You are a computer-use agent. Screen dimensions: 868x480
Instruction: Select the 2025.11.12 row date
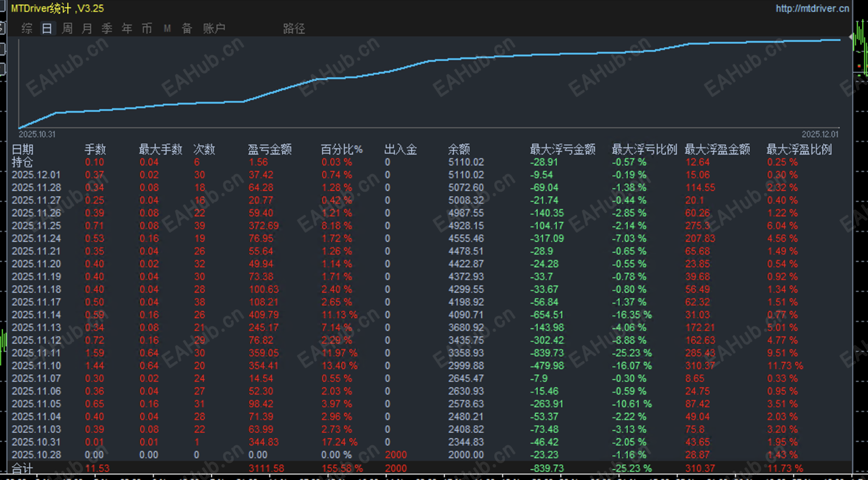[x=36, y=341]
